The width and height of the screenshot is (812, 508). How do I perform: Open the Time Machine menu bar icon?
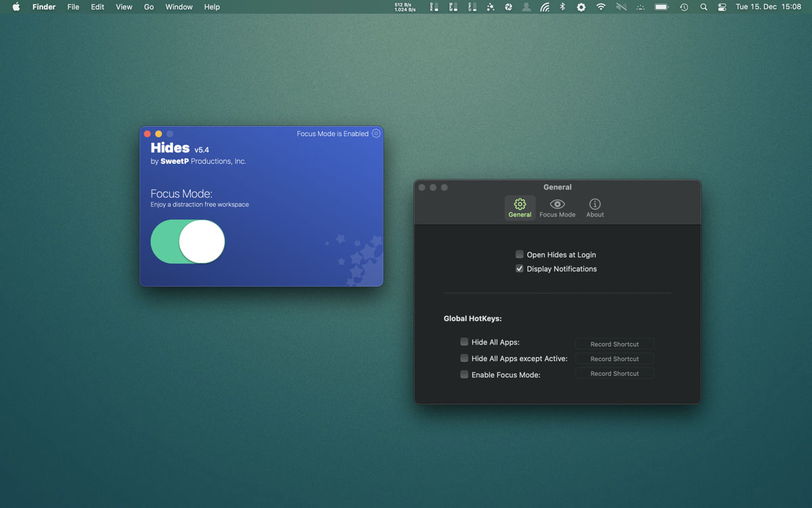[x=684, y=7]
